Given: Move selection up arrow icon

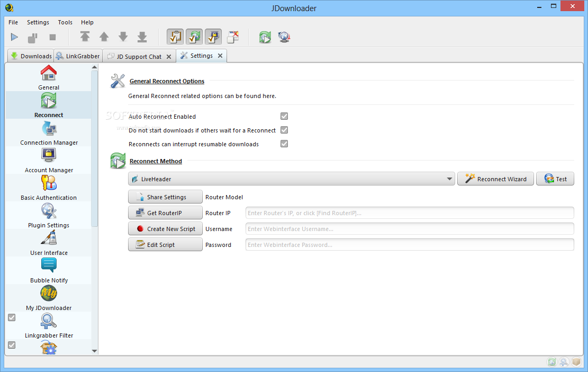Looking at the screenshot, I should tap(104, 37).
